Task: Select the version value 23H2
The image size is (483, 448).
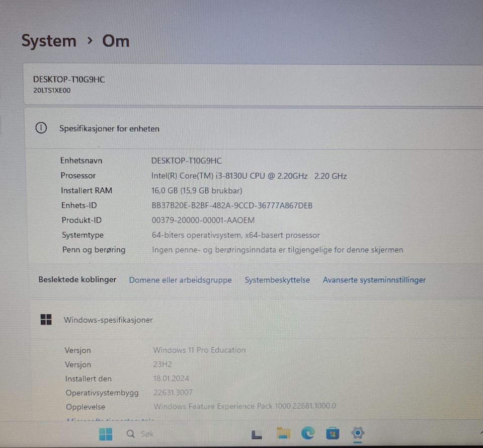Action: click(163, 364)
